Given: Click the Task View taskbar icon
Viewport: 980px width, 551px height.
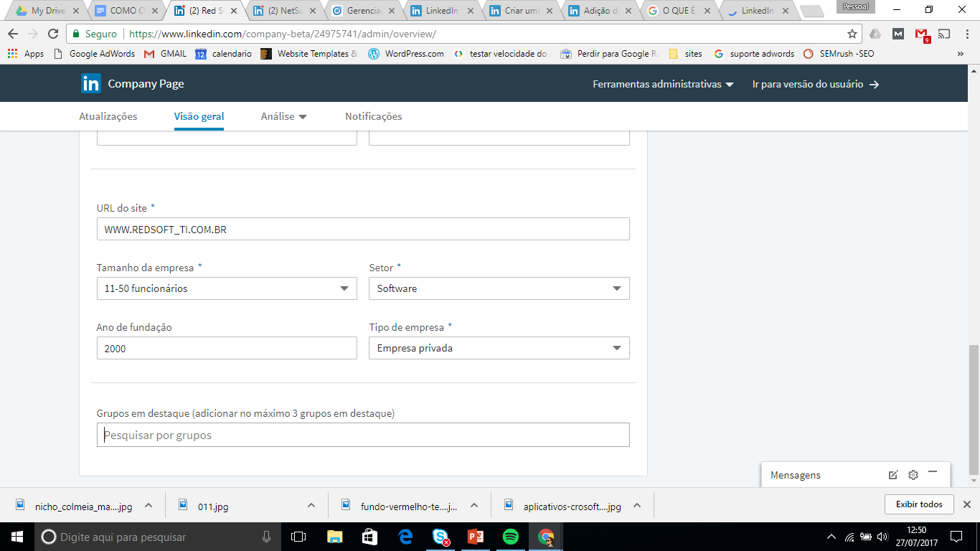Looking at the screenshot, I should (298, 537).
